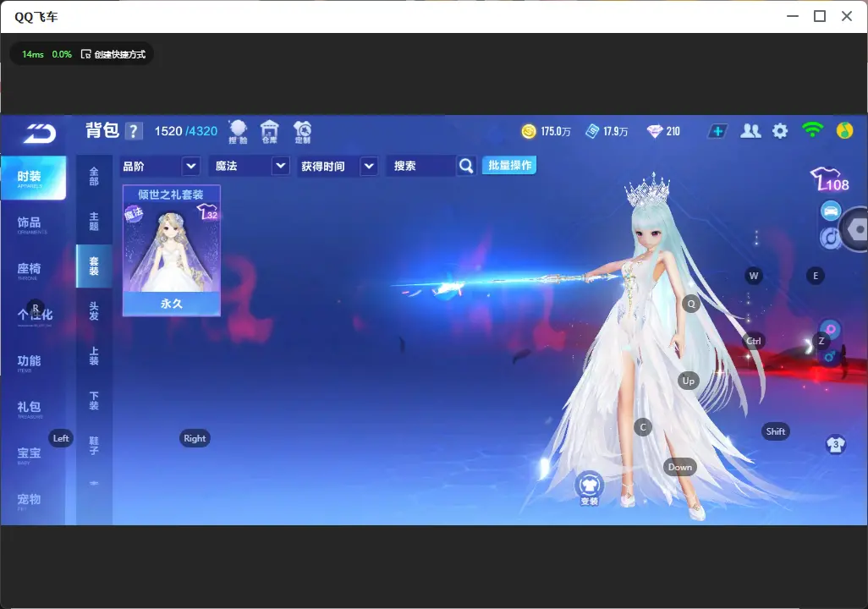This screenshot has height=609, width=868.
Task: Click the Ctrl key mapping button
Action: pos(754,341)
